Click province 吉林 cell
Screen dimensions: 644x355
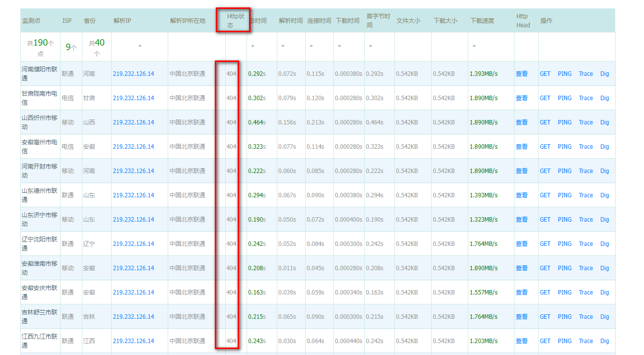89,317
